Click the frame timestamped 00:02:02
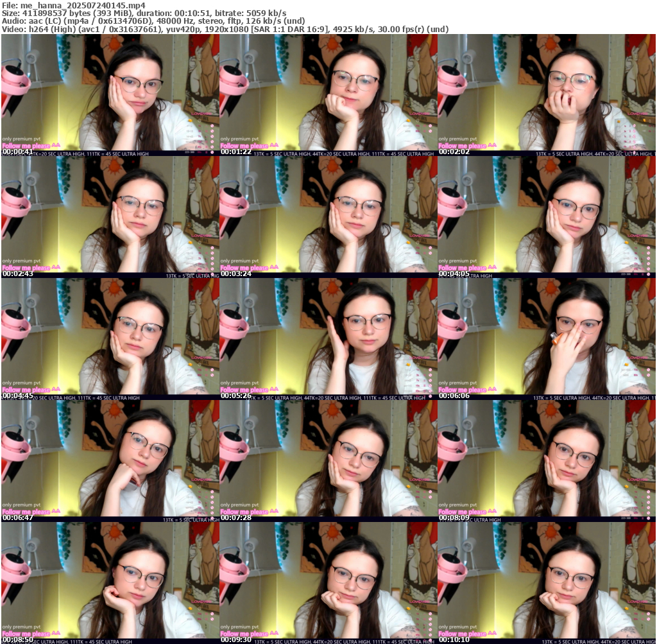 547,95
